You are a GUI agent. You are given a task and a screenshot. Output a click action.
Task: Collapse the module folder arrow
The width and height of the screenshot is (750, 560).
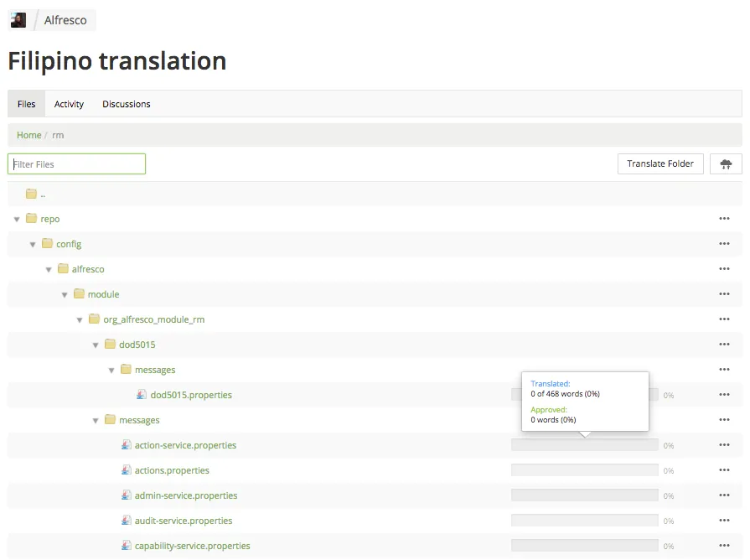(64, 295)
